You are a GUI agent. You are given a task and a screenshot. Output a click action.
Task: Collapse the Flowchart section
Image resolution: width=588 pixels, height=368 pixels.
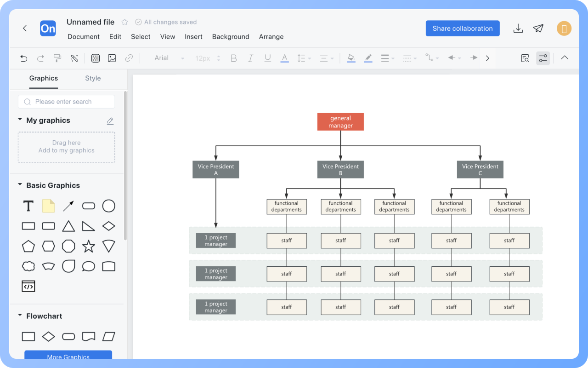tap(20, 316)
